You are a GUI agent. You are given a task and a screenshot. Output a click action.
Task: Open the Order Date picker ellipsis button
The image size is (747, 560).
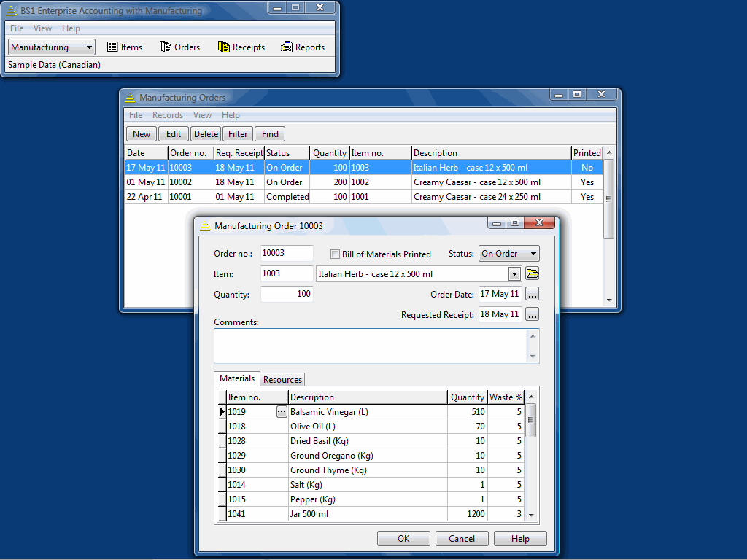(532, 295)
